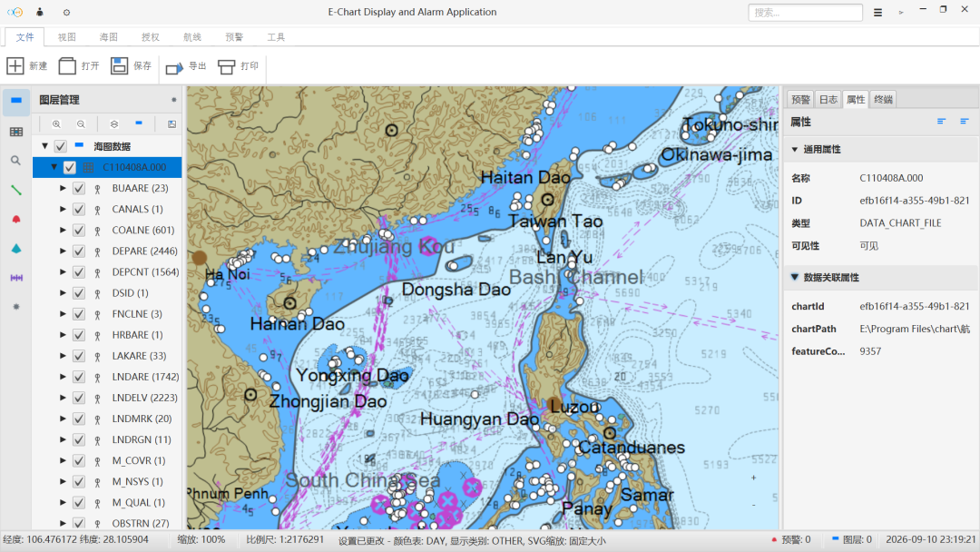Screen dimensions: 980x552
Task: Open a chart with the 打开 toolbar icon
Action: pyautogui.click(x=67, y=65)
